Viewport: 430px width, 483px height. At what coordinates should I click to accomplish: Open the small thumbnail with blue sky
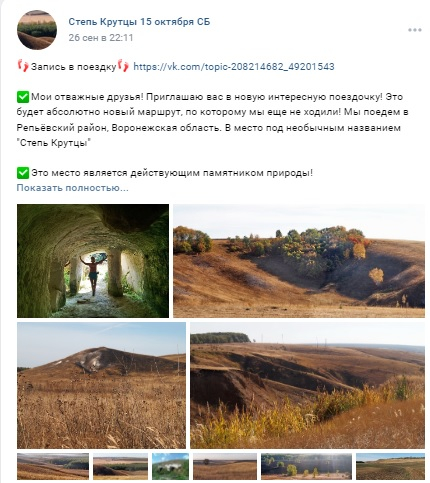pyautogui.click(x=170, y=466)
